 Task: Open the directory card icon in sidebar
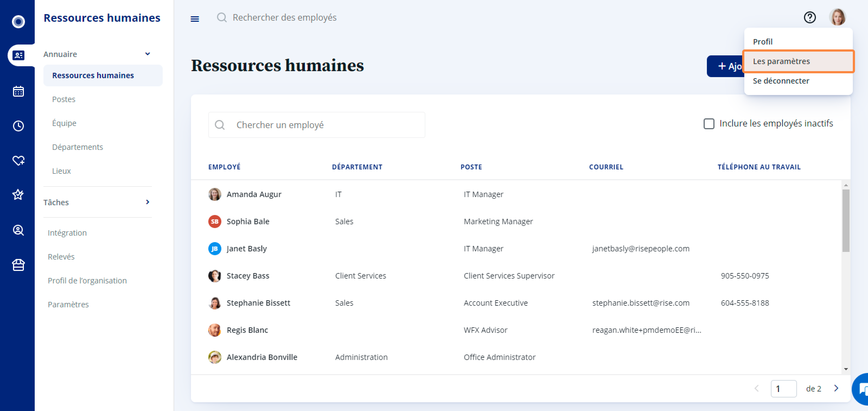(18, 55)
